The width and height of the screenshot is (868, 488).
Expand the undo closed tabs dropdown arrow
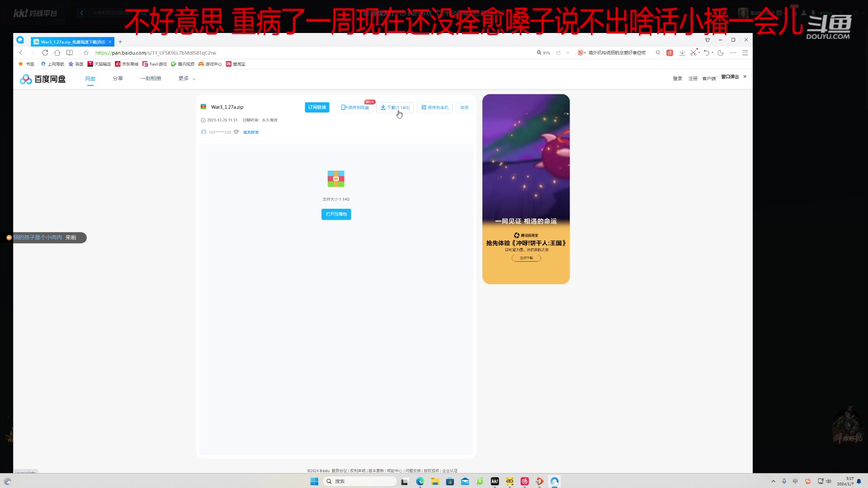pyautogui.click(x=712, y=53)
